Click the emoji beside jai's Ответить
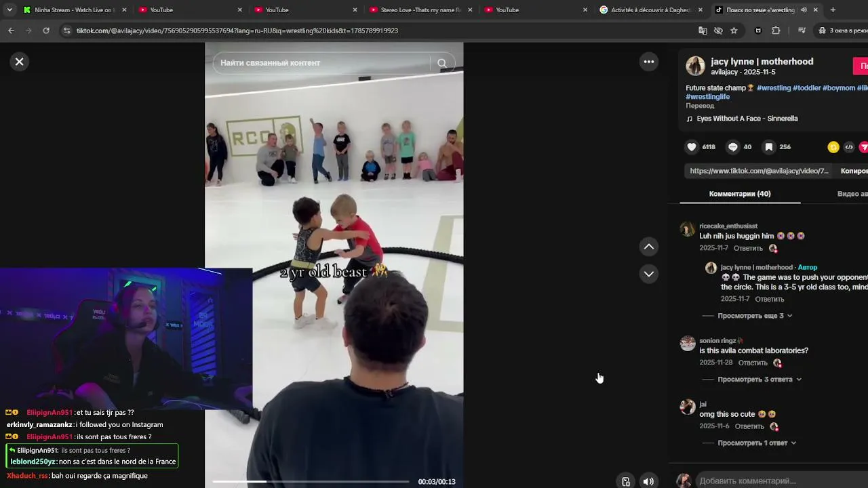This screenshot has width=868, height=488. pyautogui.click(x=774, y=426)
